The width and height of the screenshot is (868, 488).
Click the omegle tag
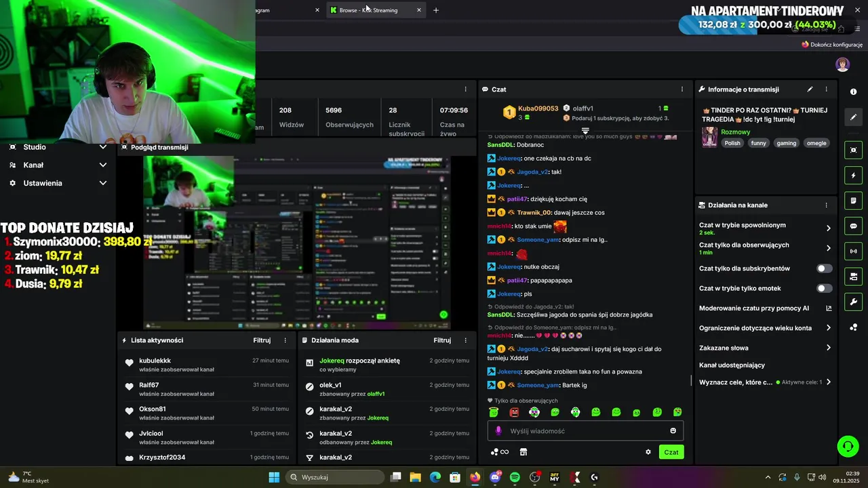(x=816, y=143)
